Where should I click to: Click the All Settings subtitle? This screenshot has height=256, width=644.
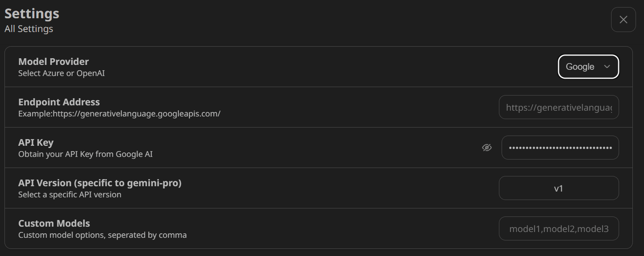pos(29,29)
